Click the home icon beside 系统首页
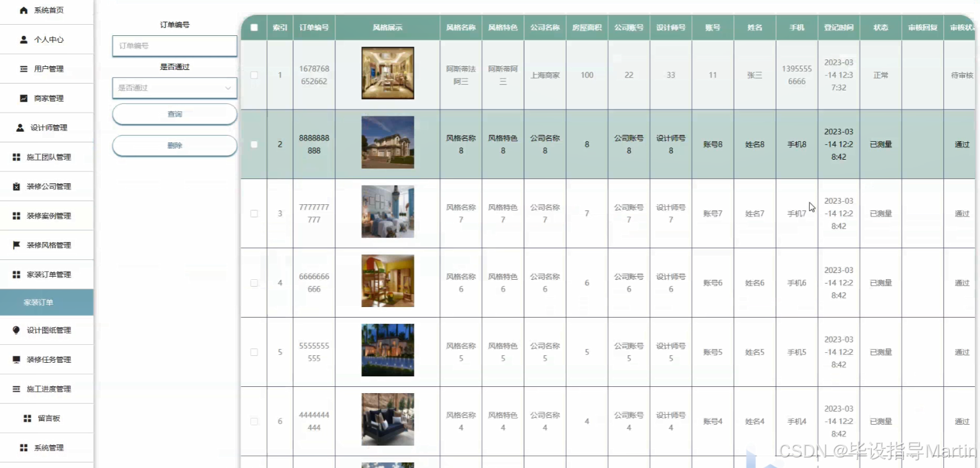The image size is (980, 468). (x=24, y=11)
